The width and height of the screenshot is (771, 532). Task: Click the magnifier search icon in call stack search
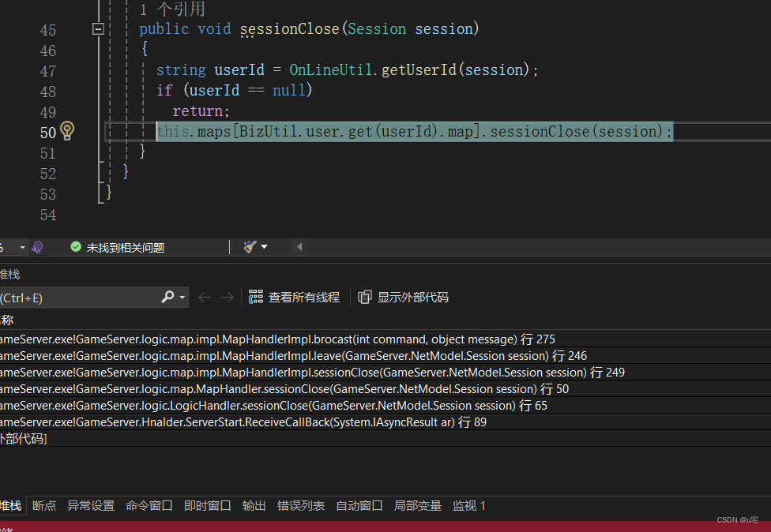click(168, 297)
